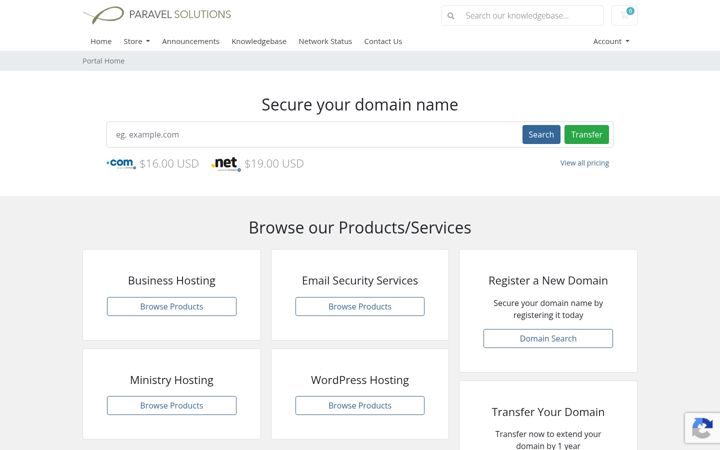This screenshot has height=450, width=720.
Task: Click the .com domain logo
Action: pyautogui.click(x=121, y=163)
